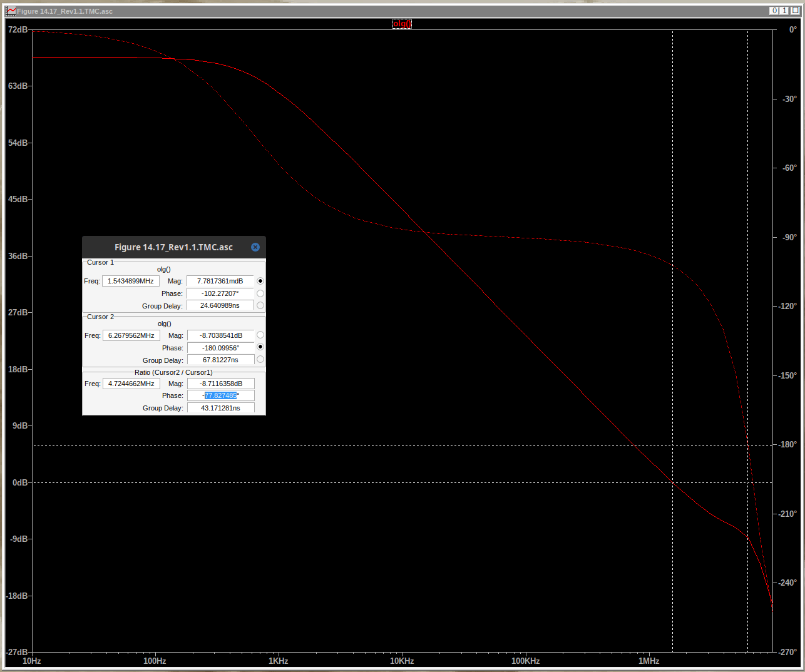Click the 0dB magnitude axis label
The width and height of the screenshot is (805, 672).
click(x=20, y=482)
